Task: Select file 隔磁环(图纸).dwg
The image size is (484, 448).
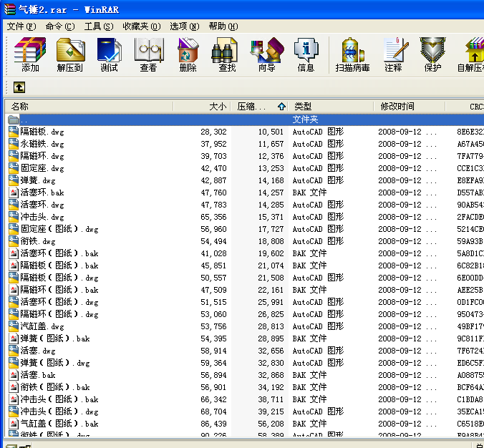Action: [x=59, y=314]
